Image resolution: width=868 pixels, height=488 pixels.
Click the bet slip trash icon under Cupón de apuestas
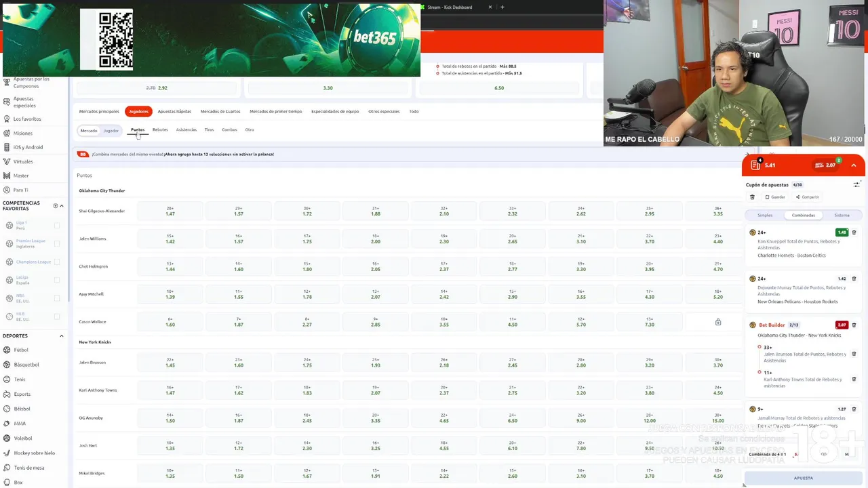click(x=752, y=197)
